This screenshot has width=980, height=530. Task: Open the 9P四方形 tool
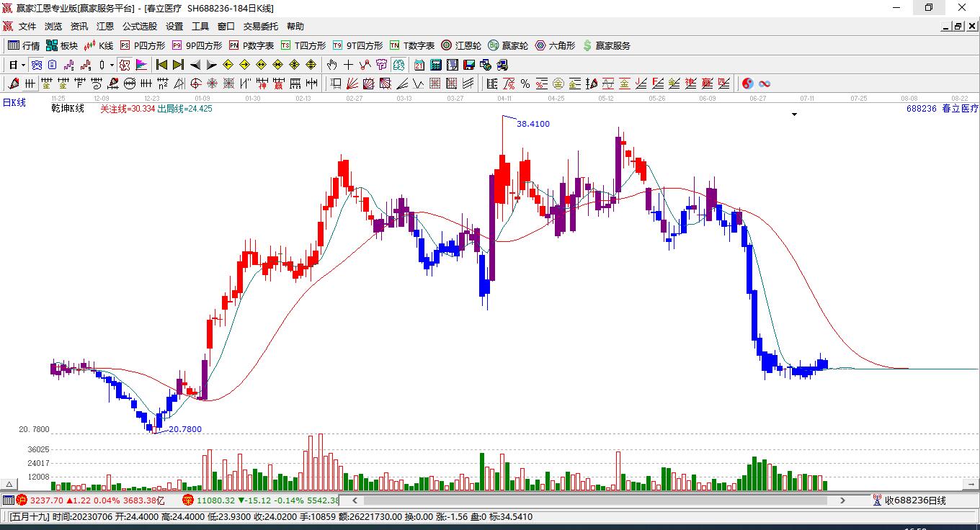pos(197,45)
